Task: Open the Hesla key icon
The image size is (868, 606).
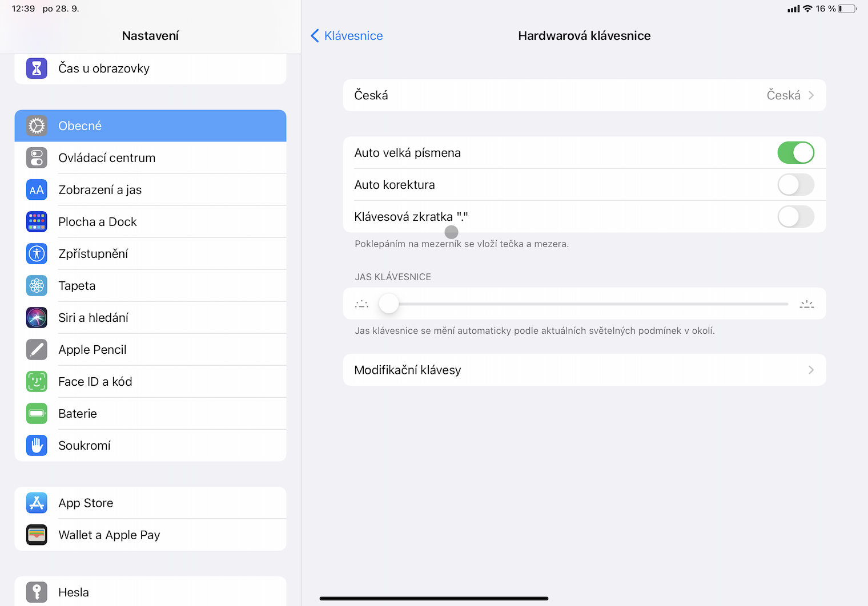Action: point(37,592)
